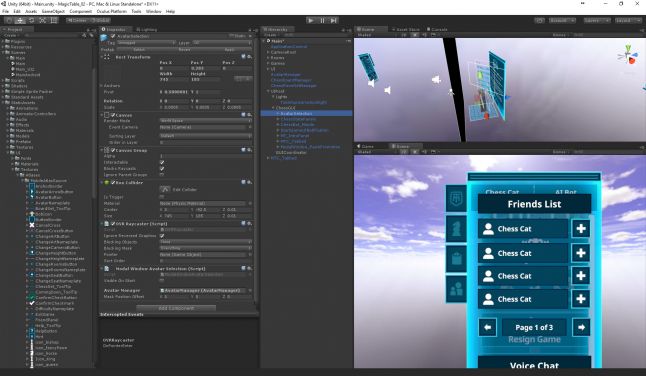Viewport: 646px width, 376px height.
Task: Expand the Scripts folder in Project panel
Action: (3, 80)
